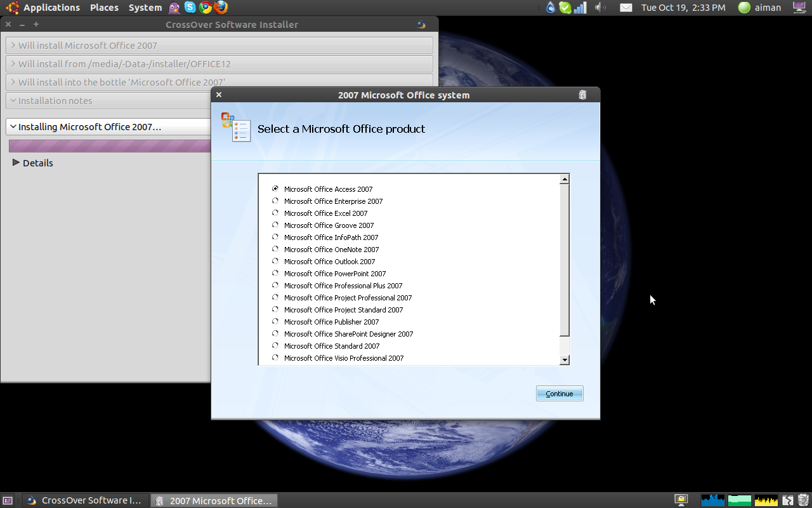
Task: Click the Continue button
Action: click(x=560, y=394)
